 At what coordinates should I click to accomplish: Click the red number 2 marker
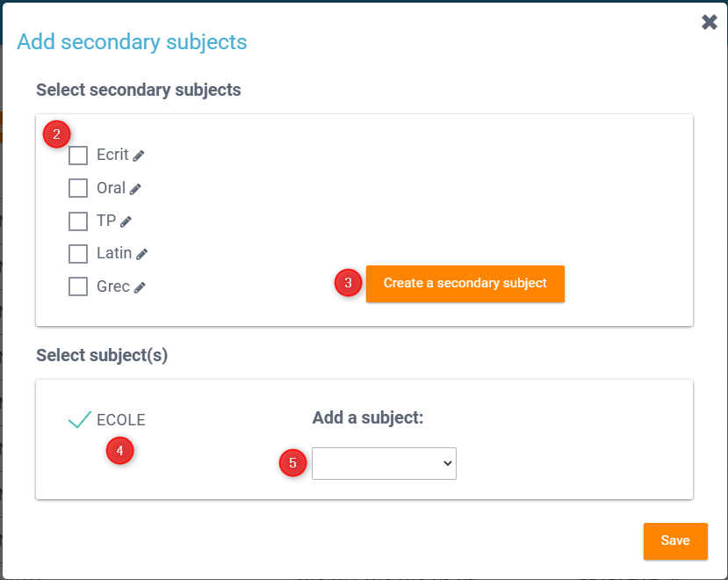[x=57, y=134]
